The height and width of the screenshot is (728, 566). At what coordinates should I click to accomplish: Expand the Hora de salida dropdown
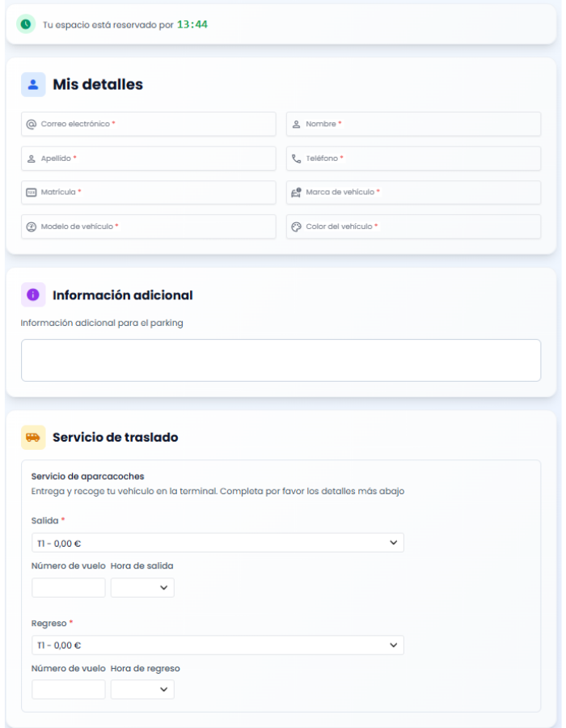click(x=142, y=588)
